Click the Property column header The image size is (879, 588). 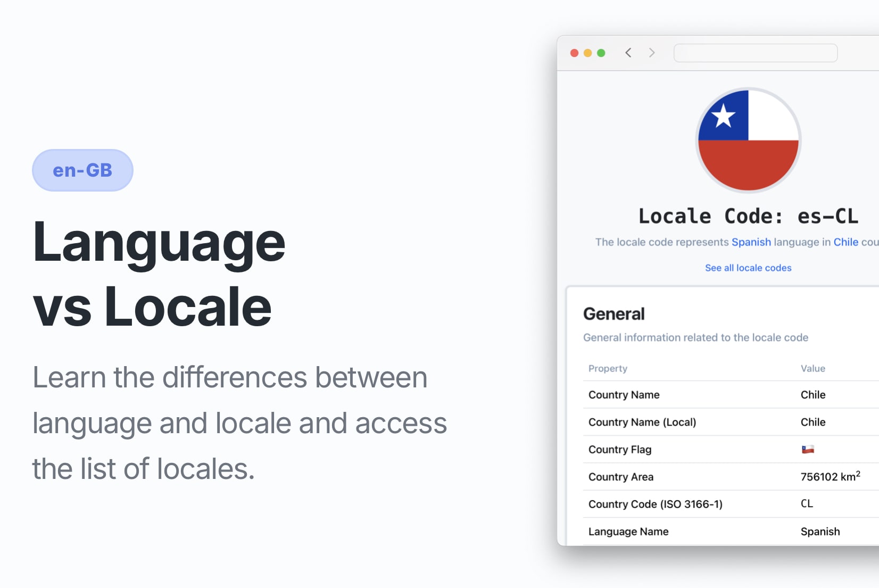(608, 368)
